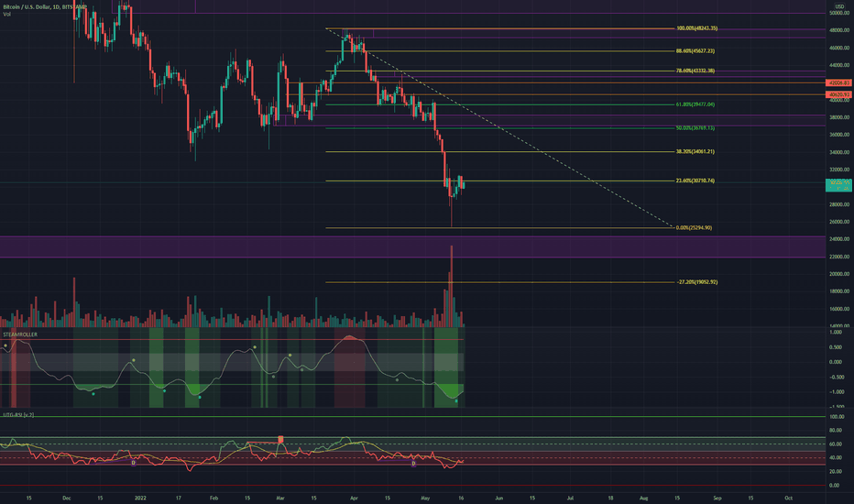Click the red 42006.83 price tag
The height and width of the screenshot is (504, 854).
pyautogui.click(x=838, y=82)
